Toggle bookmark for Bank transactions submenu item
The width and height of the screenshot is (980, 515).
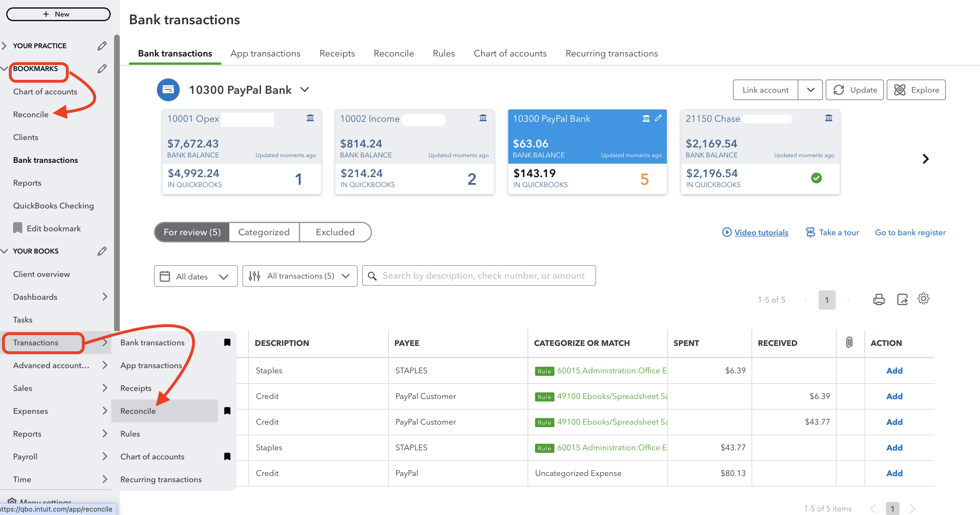227,342
